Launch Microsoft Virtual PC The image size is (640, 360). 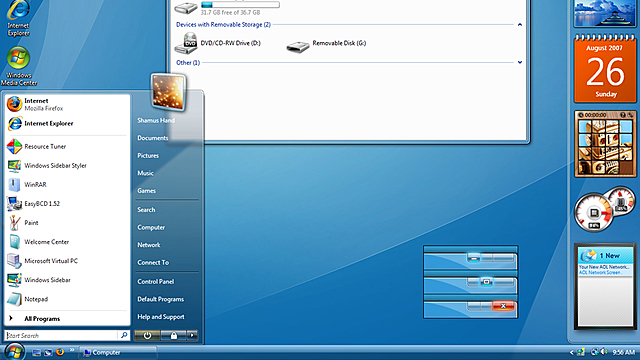tap(67, 261)
